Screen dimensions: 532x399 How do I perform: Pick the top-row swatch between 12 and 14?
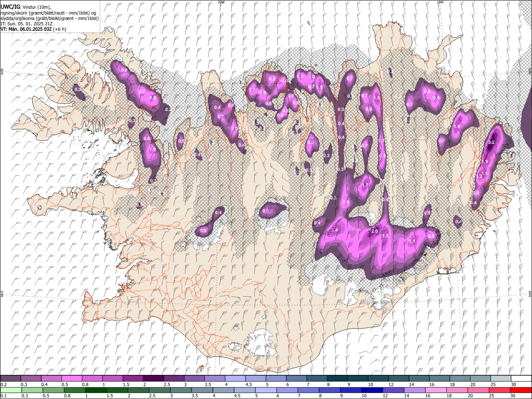(x=398, y=379)
